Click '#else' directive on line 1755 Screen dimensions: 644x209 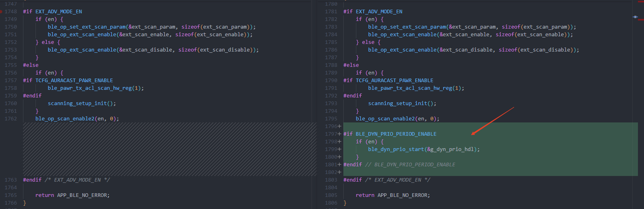[31, 65]
